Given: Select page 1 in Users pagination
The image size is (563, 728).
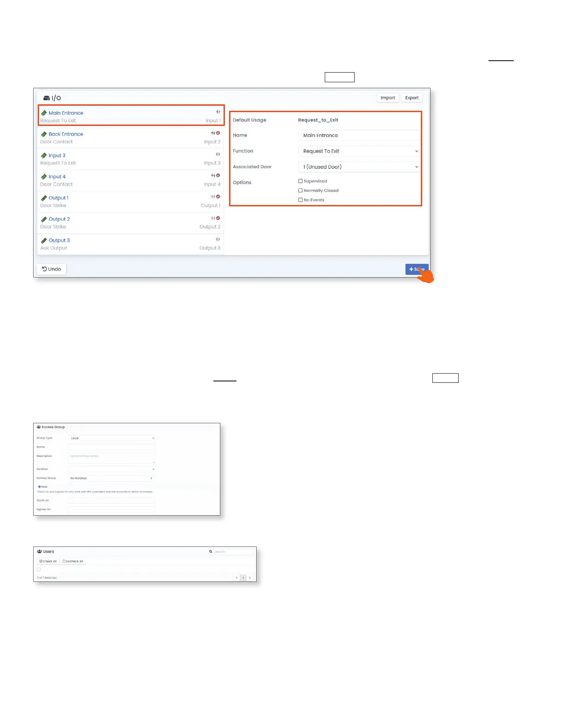Looking at the screenshot, I should click(243, 578).
